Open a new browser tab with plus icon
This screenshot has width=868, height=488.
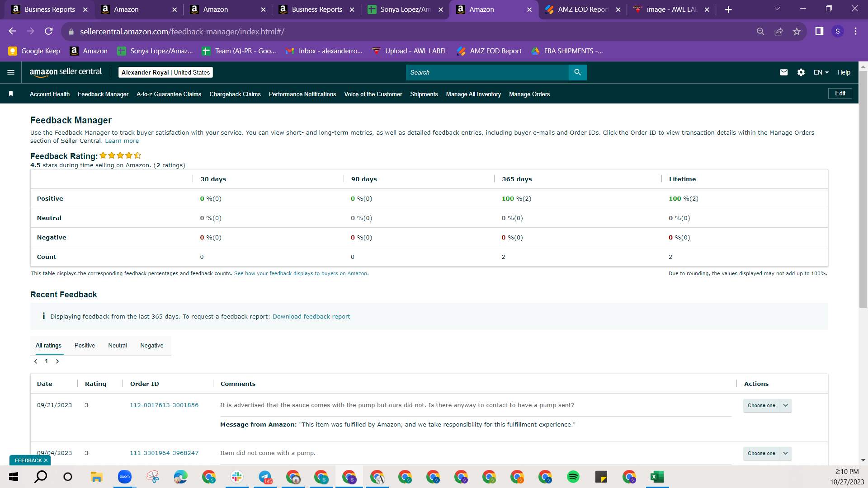728,9
